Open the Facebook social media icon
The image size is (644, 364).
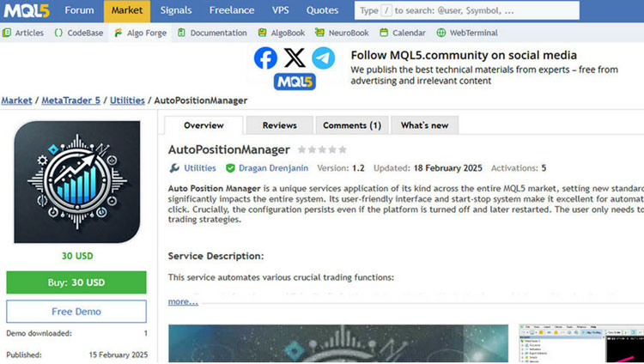266,58
